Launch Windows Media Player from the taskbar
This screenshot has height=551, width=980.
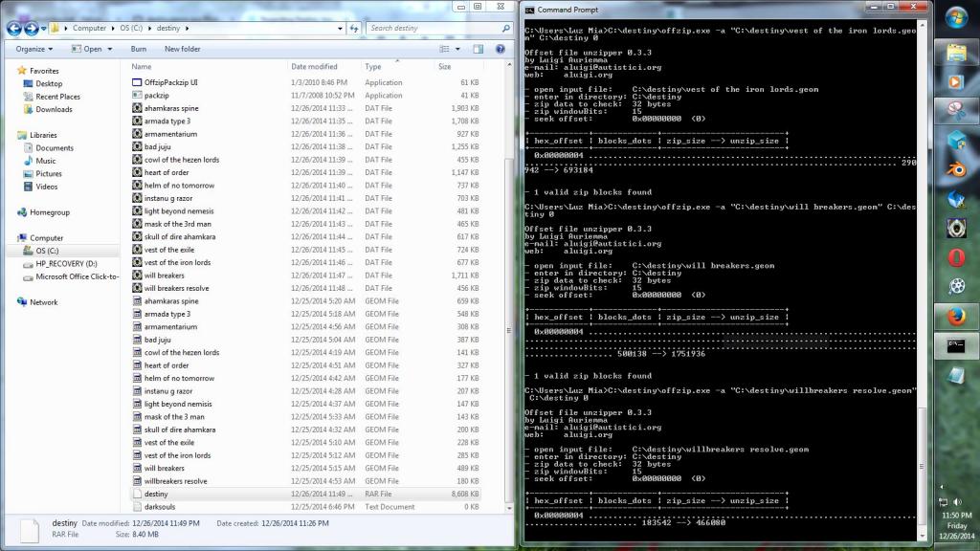click(956, 82)
